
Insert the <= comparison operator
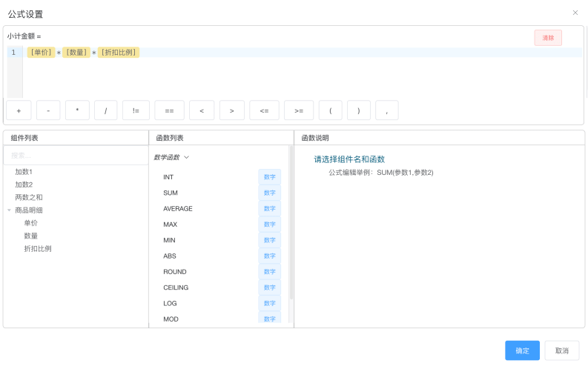coord(264,110)
